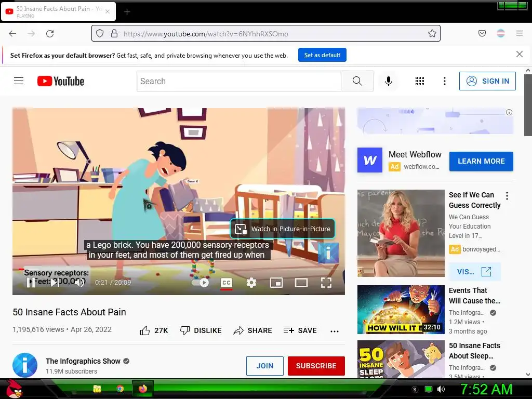Click the Firefox account avatar icon
This screenshot has height=399, width=532.
click(x=500, y=33)
